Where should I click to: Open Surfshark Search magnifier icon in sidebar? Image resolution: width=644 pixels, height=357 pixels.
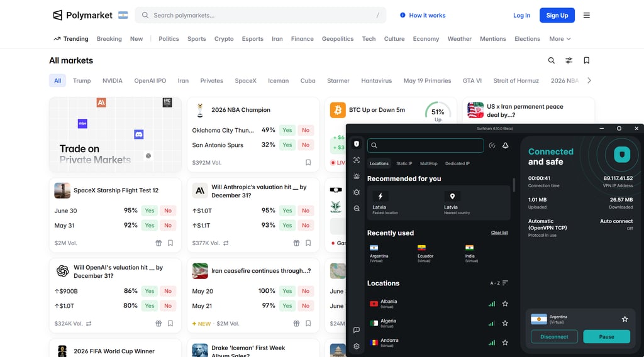[x=357, y=209]
